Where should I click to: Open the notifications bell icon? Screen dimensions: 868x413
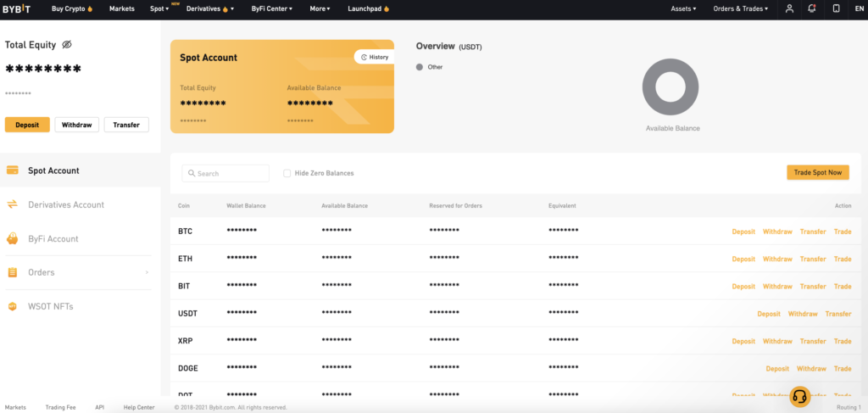click(x=812, y=8)
